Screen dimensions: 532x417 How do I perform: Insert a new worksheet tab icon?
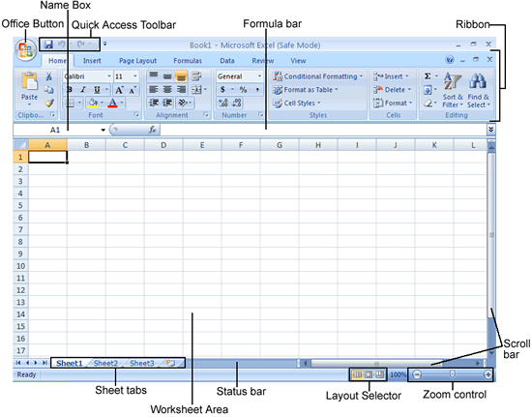pos(170,363)
